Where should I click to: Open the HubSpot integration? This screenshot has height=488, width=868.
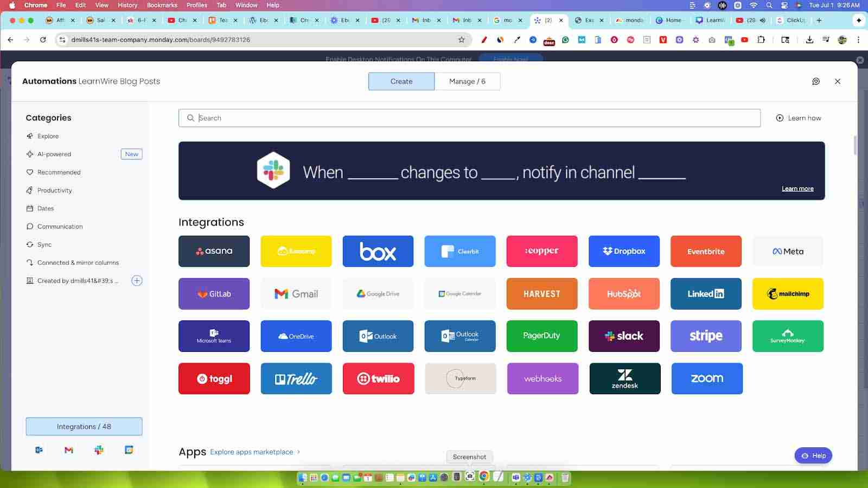pyautogui.click(x=624, y=293)
